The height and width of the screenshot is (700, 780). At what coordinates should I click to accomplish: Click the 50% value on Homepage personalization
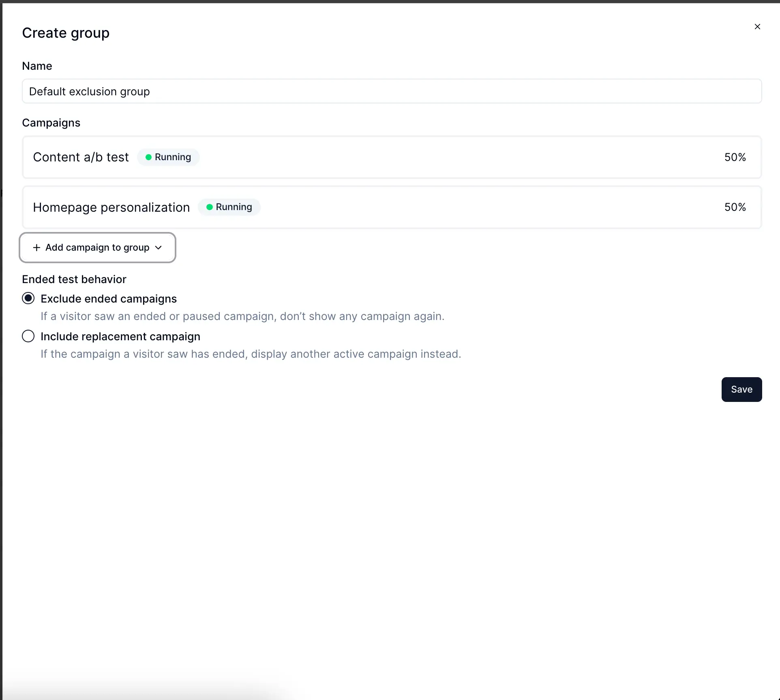tap(735, 207)
